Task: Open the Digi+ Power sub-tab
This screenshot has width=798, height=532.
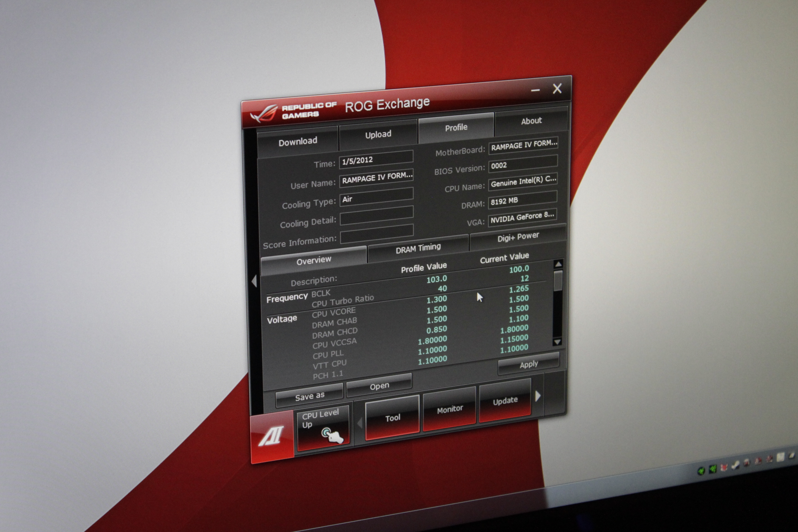Action: pyautogui.click(x=518, y=237)
